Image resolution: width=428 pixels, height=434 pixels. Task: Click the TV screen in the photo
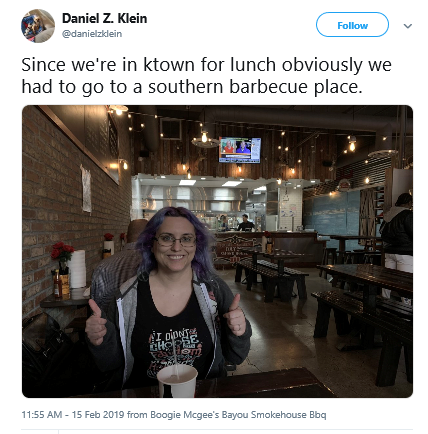(x=240, y=150)
